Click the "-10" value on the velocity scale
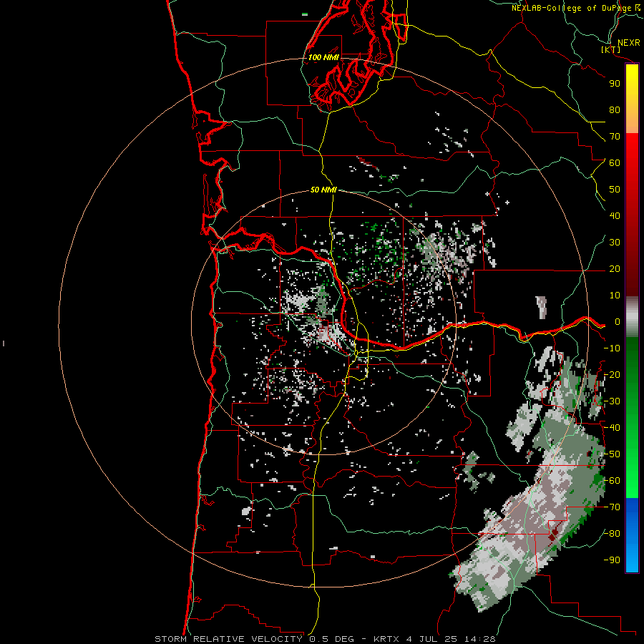 [x=612, y=348]
